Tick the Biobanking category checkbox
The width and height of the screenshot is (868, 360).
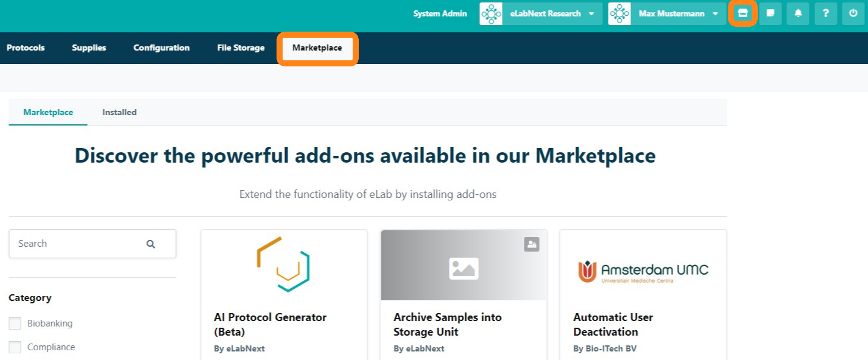[x=15, y=323]
